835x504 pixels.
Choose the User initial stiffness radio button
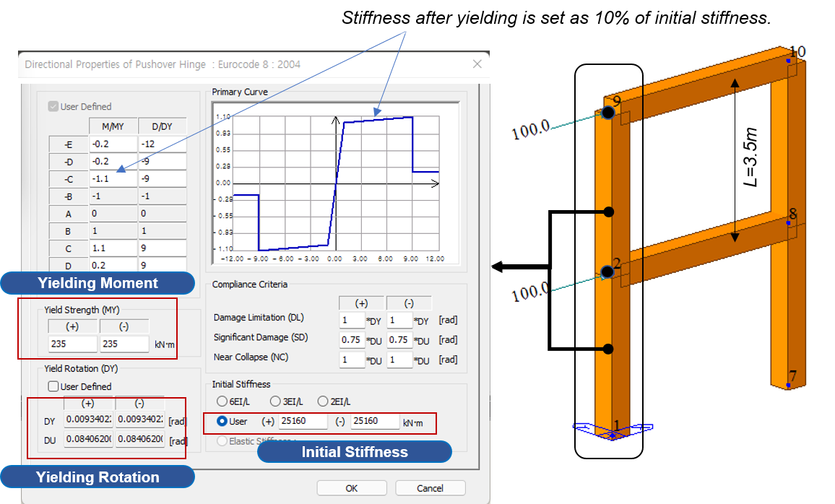click(x=222, y=422)
